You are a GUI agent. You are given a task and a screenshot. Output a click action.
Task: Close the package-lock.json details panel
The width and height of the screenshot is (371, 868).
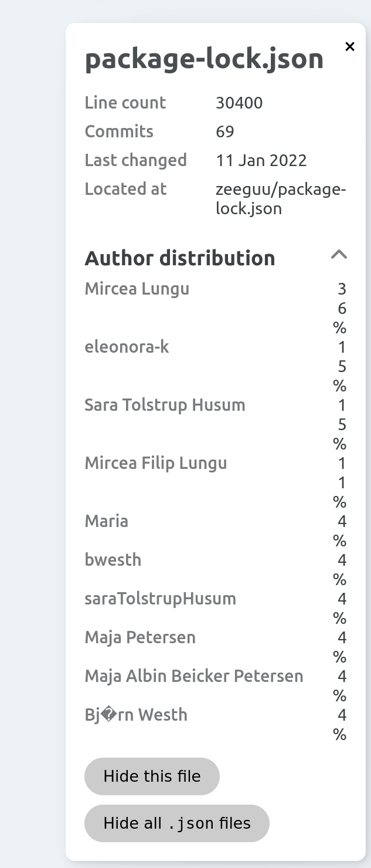[x=350, y=46]
